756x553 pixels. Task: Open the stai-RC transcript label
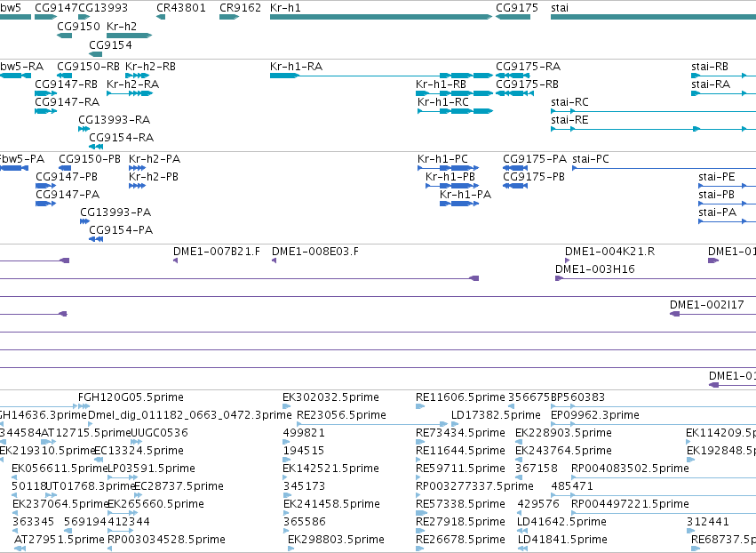(569, 102)
